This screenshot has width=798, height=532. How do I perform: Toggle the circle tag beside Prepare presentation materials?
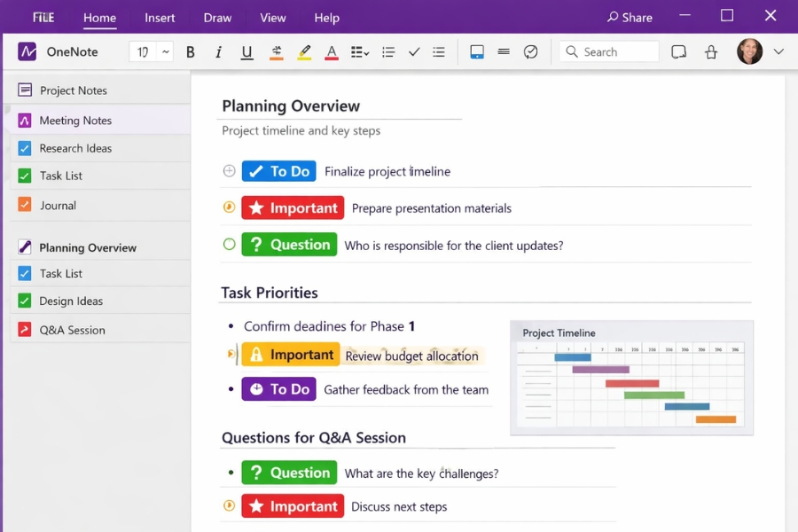pos(229,207)
